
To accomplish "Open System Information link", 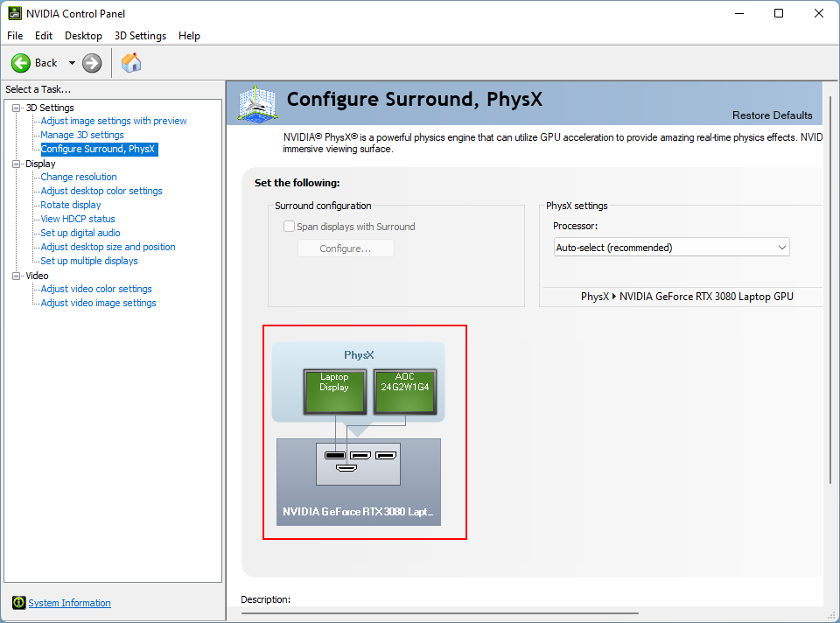I will 70,603.
